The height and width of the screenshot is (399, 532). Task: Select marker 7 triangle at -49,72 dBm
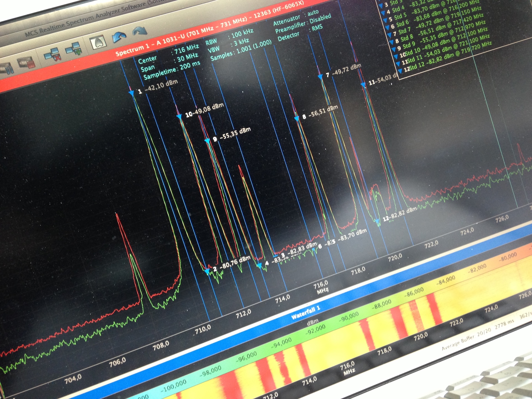320,76
